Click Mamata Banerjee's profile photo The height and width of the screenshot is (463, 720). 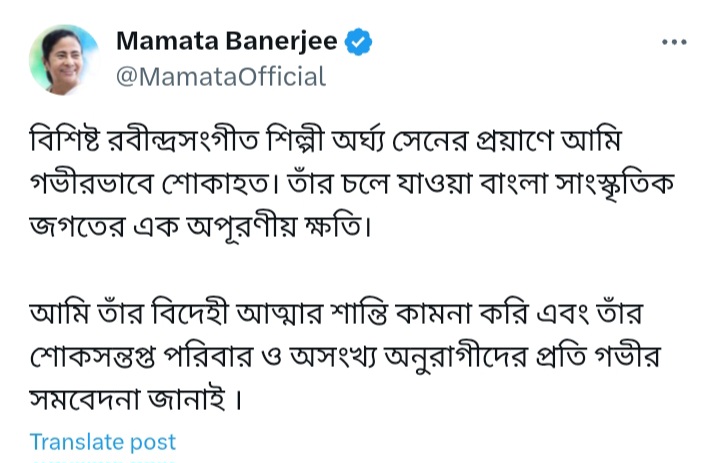click(x=64, y=59)
